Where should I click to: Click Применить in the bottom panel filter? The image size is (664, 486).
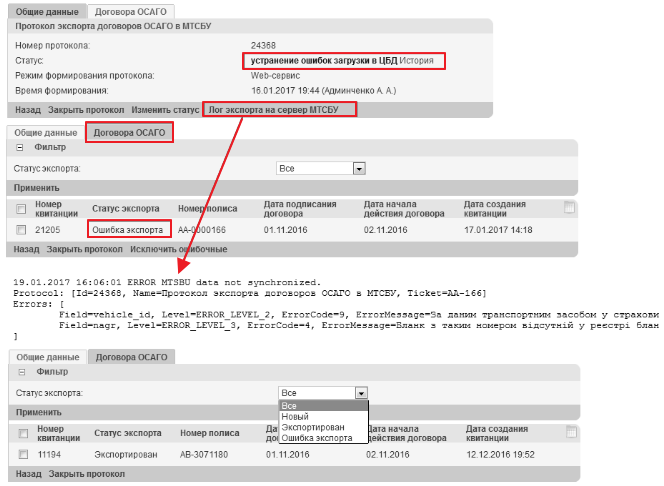point(39,412)
